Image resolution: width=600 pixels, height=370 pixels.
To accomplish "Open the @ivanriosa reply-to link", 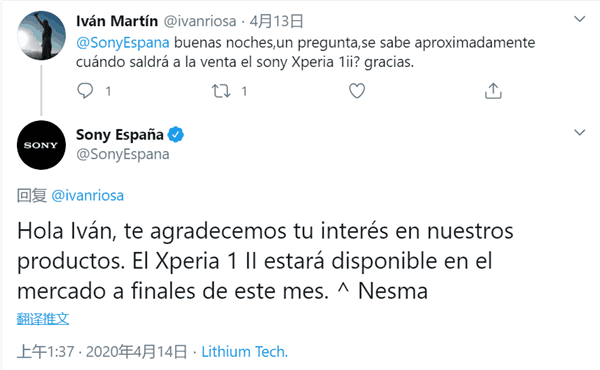I will (x=88, y=196).
